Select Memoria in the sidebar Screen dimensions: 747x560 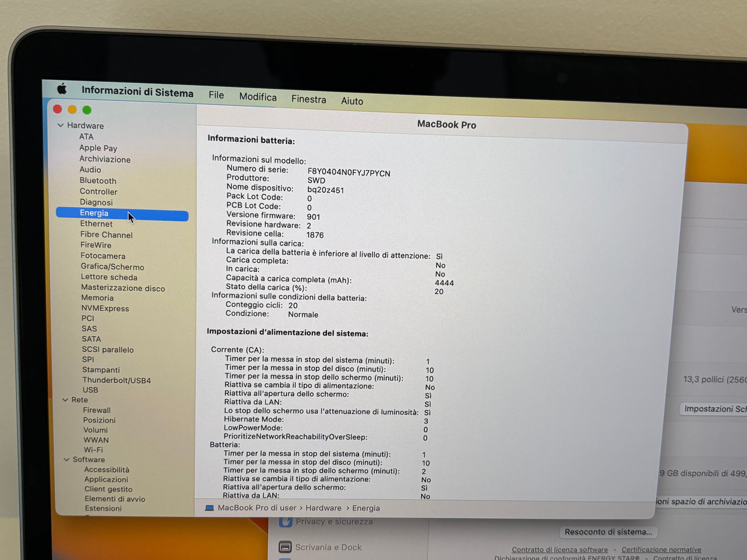pyautogui.click(x=97, y=298)
